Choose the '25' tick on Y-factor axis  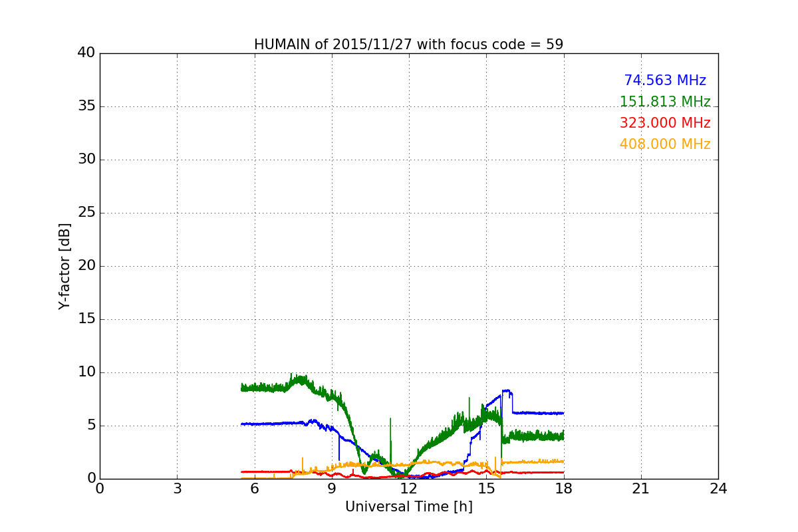pyautogui.click(x=86, y=213)
